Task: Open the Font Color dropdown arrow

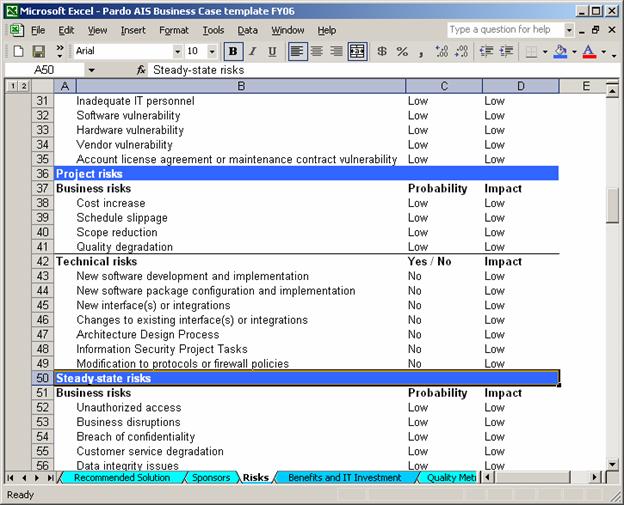Action: [603, 51]
